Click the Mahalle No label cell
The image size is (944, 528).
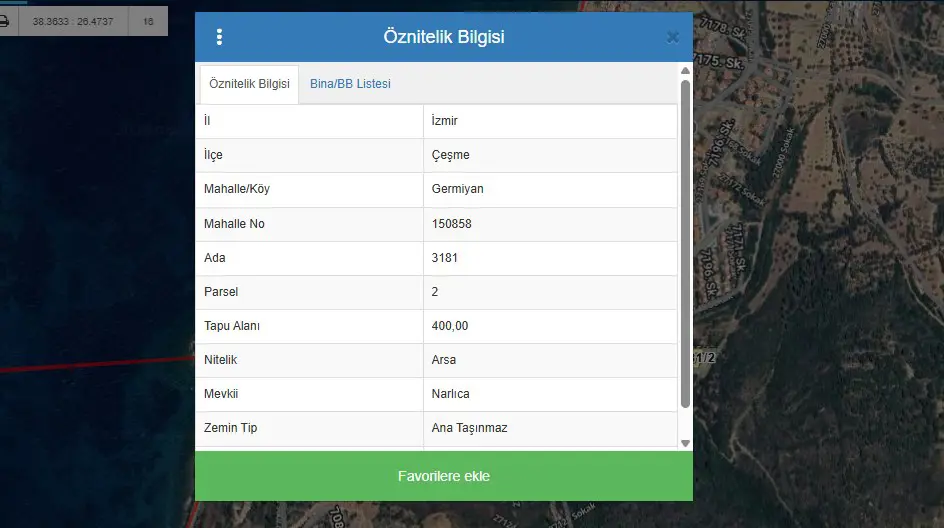309,224
